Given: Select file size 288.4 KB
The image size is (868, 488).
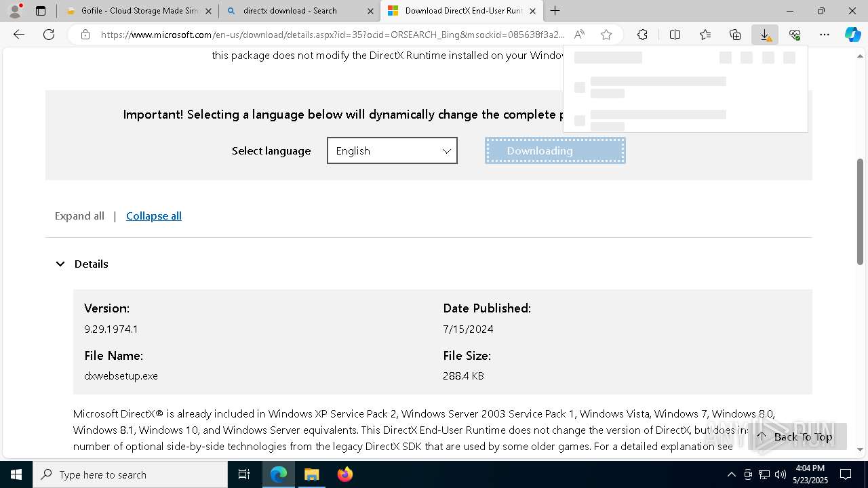Looking at the screenshot, I should [x=463, y=376].
